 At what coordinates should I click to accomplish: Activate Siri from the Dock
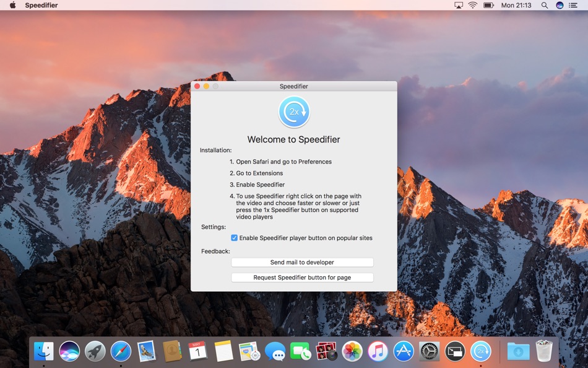68,351
